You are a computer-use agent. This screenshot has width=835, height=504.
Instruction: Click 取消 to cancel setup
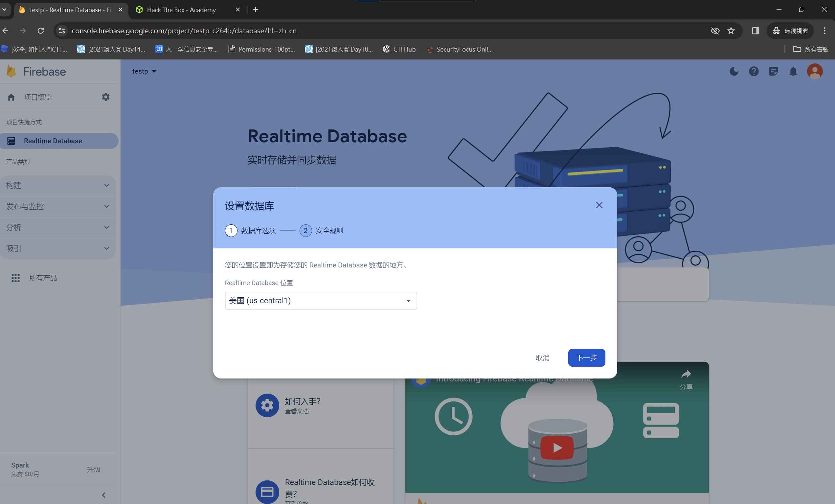[x=543, y=357]
